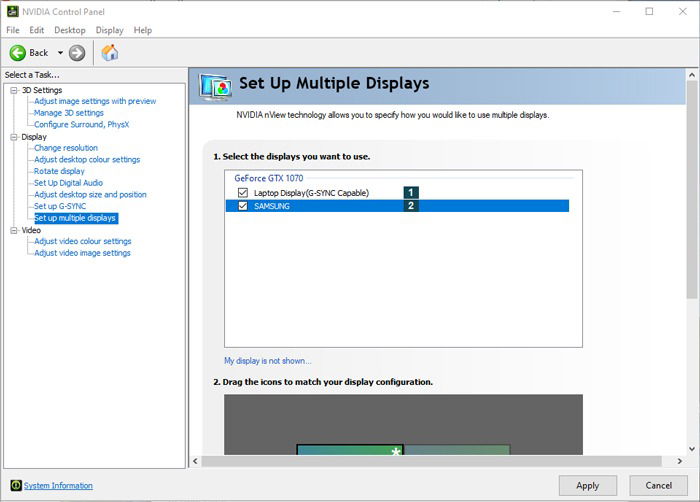Click the green Back arrow icon
This screenshot has width=700, height=502.
coord(18,53)
